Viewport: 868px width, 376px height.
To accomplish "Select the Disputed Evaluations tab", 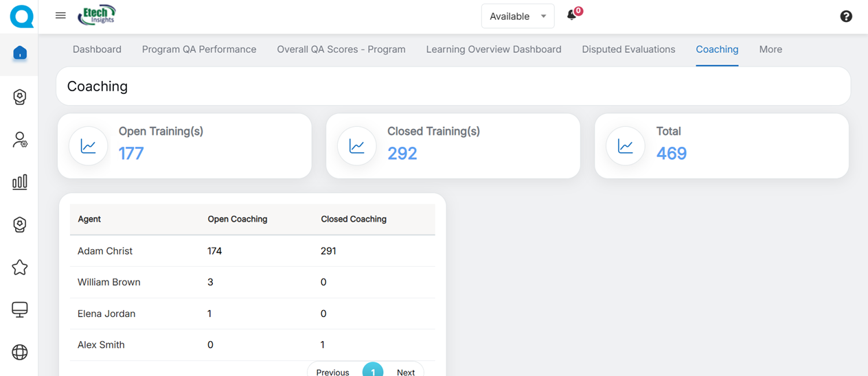I will coord(628,49).
